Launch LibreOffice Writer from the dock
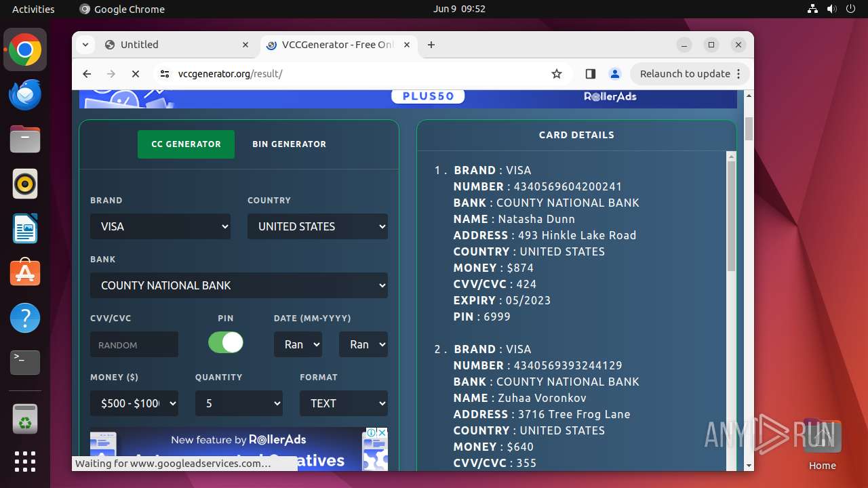 (x=25, y=228)
